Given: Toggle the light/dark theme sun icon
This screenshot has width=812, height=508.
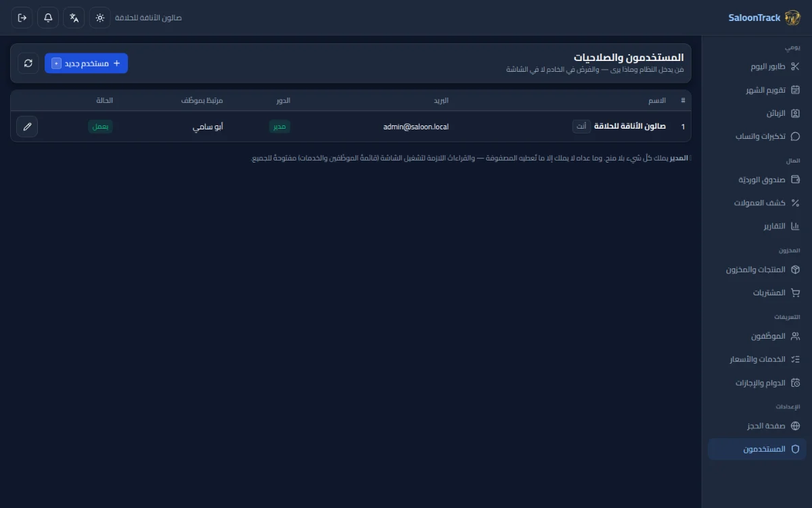Looking at the screenshot, I should click(x=100, y=18).
